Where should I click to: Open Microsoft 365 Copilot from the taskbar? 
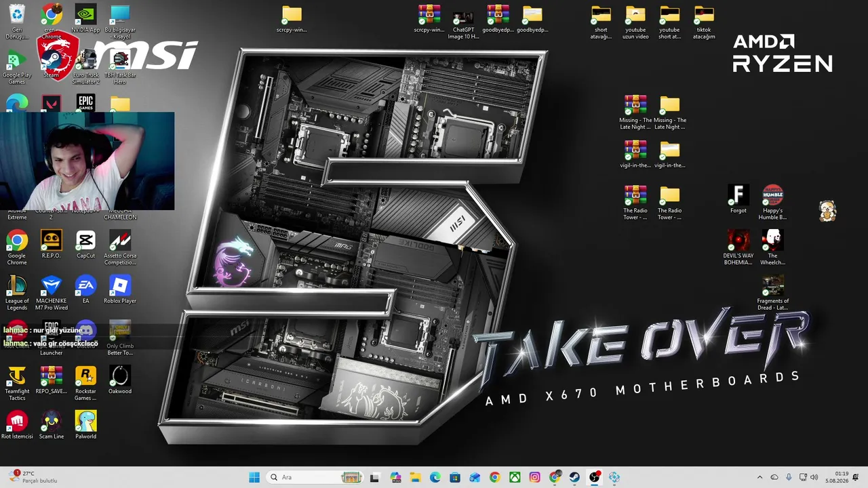tap(396, 477)
